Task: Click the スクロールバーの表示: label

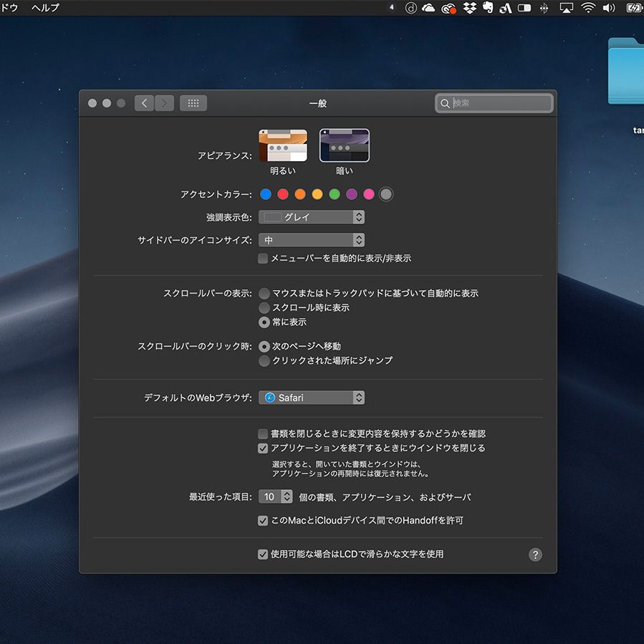Action: (208, 293)
